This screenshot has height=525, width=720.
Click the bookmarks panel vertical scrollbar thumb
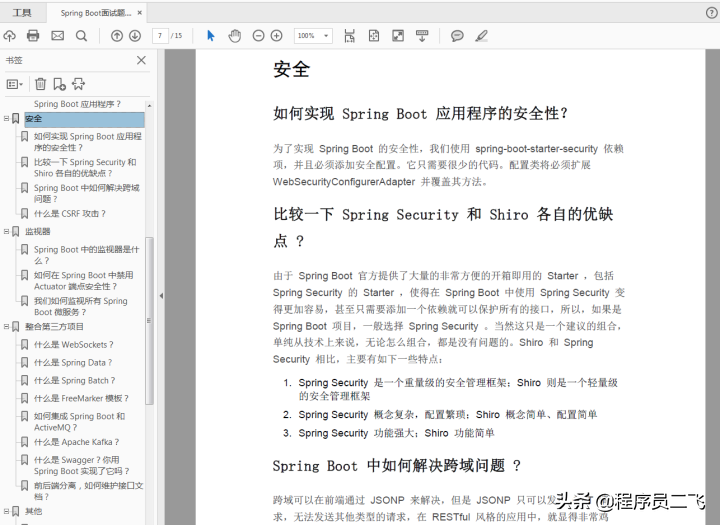click(x=149, y=321)
